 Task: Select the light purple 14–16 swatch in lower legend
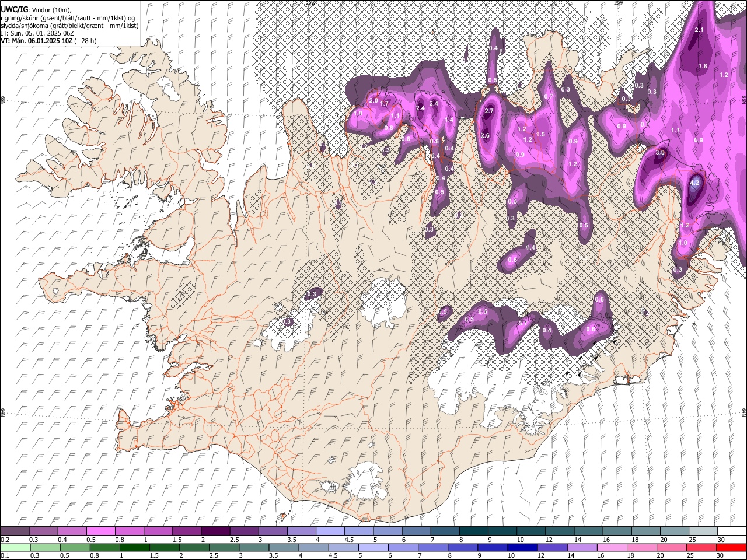click(582, 547)
